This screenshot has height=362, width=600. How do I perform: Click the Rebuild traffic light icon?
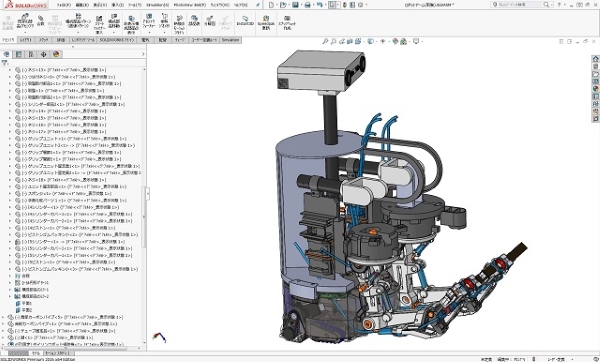coord(345,5)
